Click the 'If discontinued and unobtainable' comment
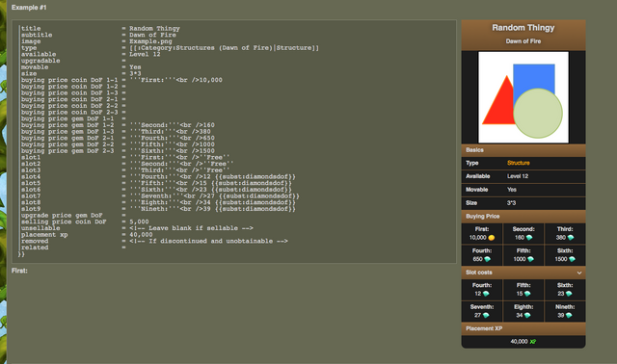617x364 pixels. coord(208,241)
